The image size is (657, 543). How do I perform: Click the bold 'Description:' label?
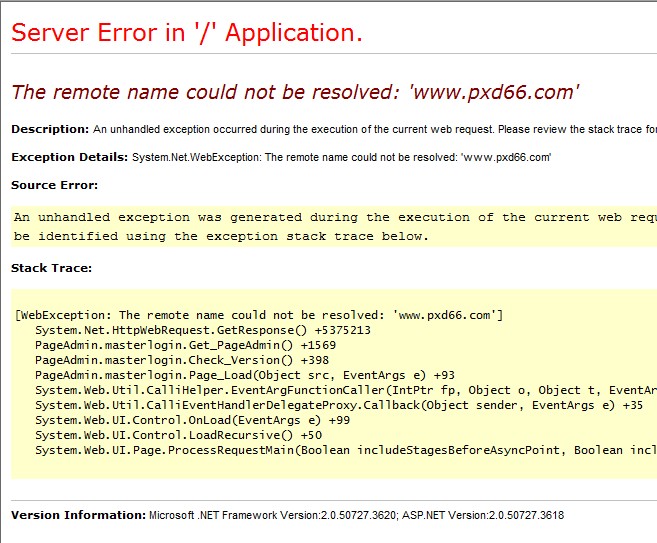50,129
